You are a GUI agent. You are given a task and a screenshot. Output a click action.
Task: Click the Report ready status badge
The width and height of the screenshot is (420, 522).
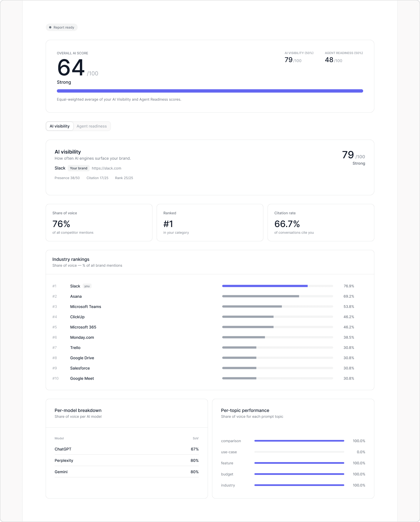pyautogui.click(x=62, y=27)
